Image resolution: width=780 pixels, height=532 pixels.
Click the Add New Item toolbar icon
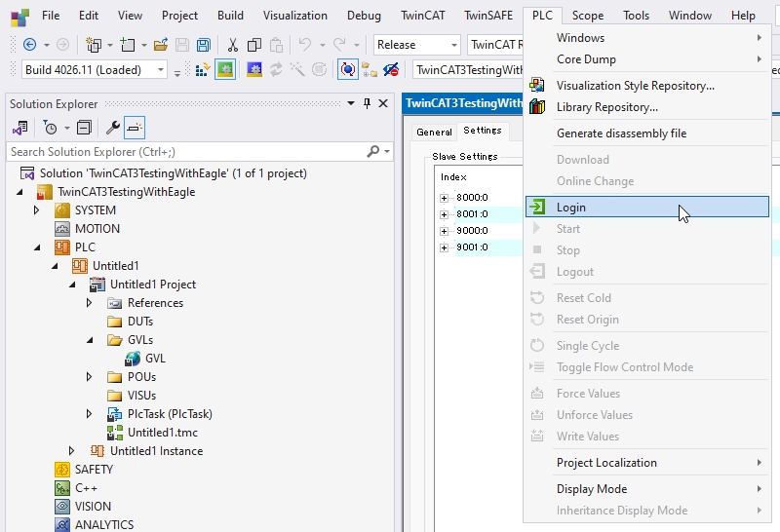point(128,45)
